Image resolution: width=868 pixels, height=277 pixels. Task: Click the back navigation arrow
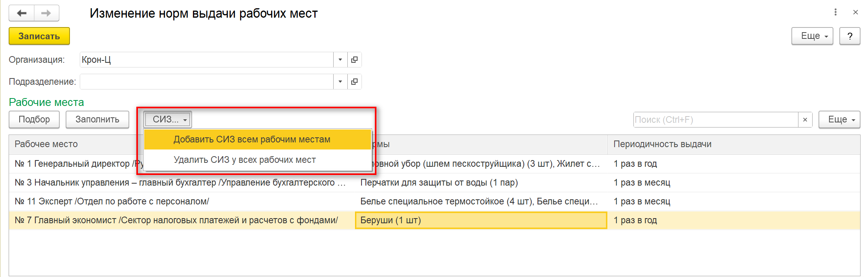tap(22, 13)
